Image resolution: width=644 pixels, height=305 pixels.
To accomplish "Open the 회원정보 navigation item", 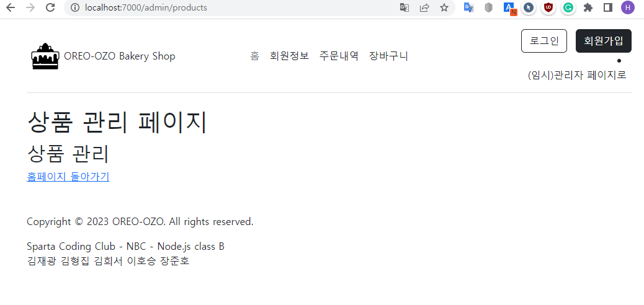I will point(289,56).
